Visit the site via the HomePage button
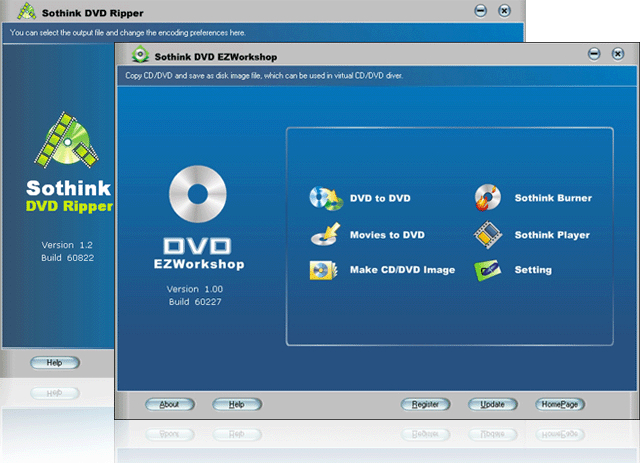Viewport: 640px width, 463px height. 559,404
